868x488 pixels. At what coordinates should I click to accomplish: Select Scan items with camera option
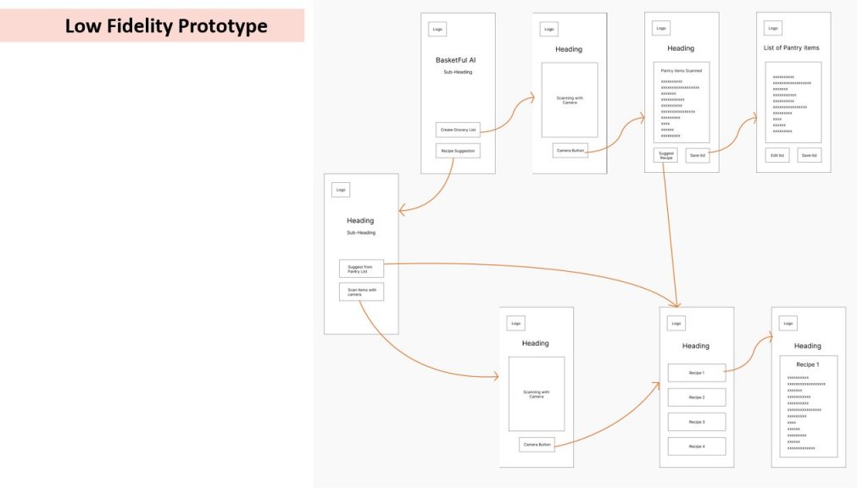click(x=361, y=292)
